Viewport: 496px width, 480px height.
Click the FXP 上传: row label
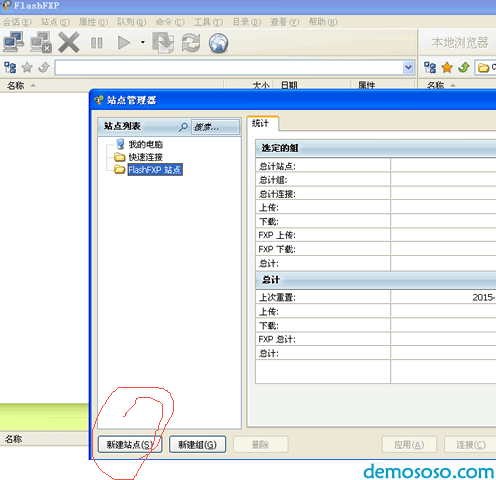click(277, 235)
